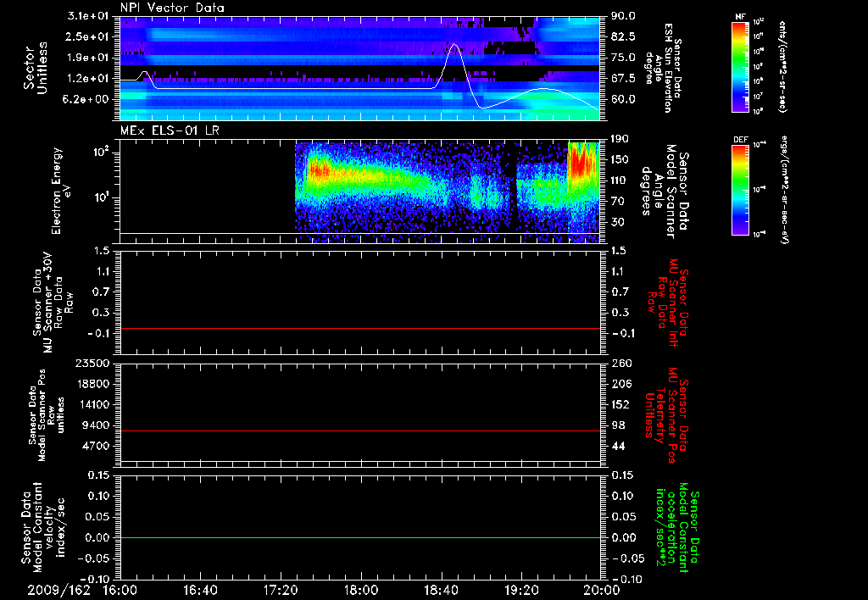Click the '67.5' elevation angle tick
868x600 pixels.
pos(623,79)
